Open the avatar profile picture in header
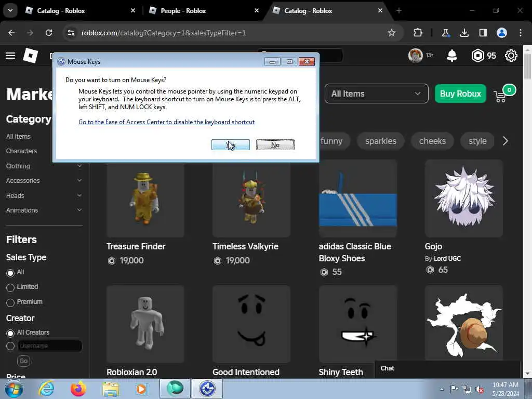This screenshot has width=532, height=399. point(415,55)
